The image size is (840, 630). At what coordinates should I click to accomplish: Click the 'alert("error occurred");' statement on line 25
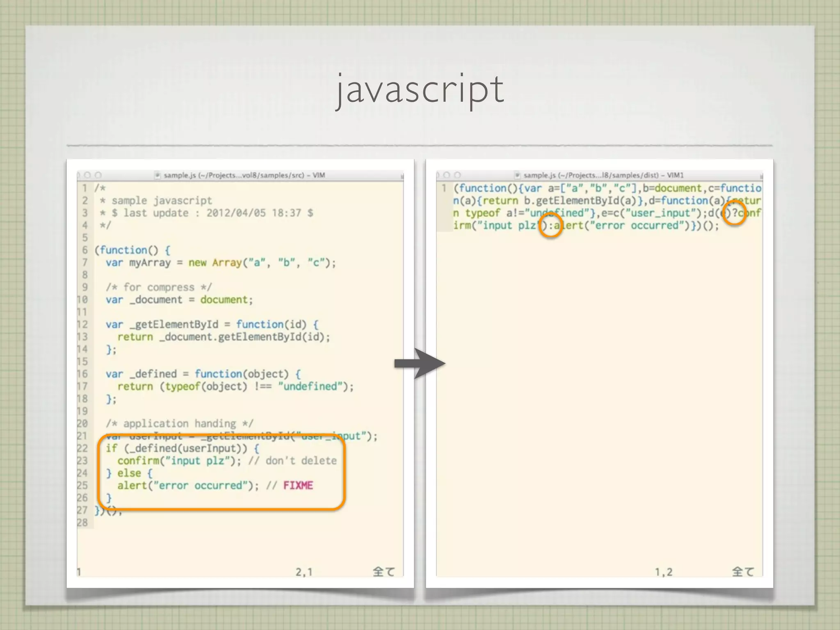[x=188, y=486]
